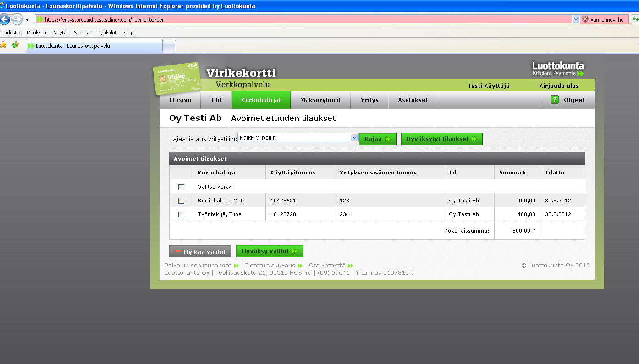Viewport: 639px width, 364px height.
Task: Open the Etusivu tab
Action: [x=180, y=100]
